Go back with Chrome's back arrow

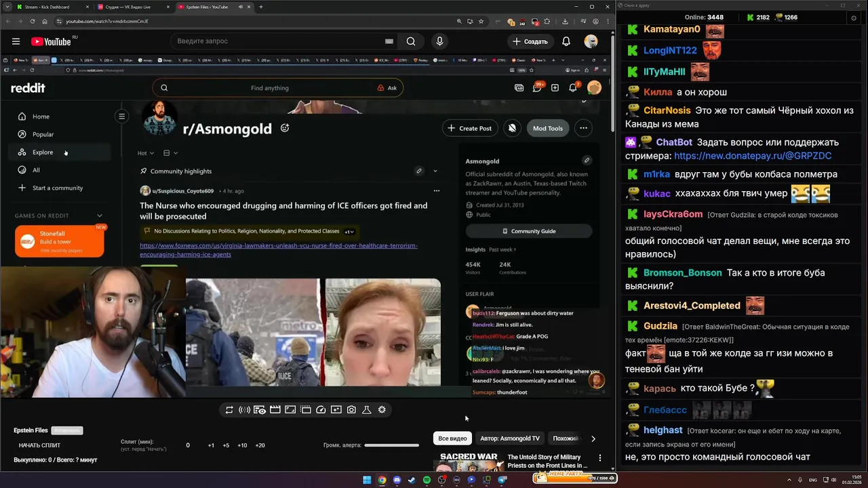[8, 21]
